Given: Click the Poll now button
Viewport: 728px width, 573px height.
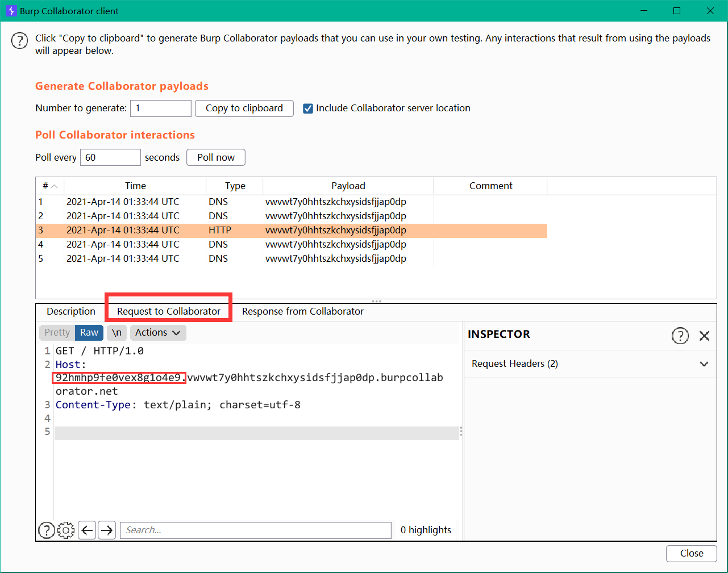Looking at the screenshot, I should [x=216, y=157].
